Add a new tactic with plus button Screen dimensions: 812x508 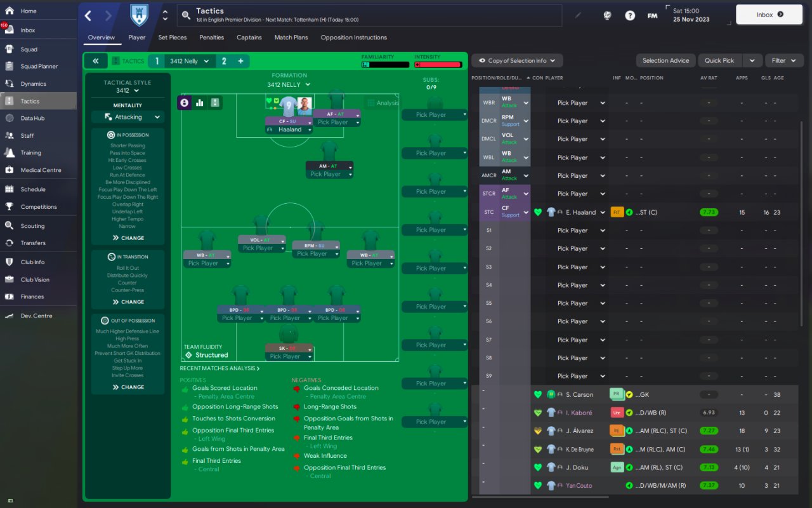point(240,61)
